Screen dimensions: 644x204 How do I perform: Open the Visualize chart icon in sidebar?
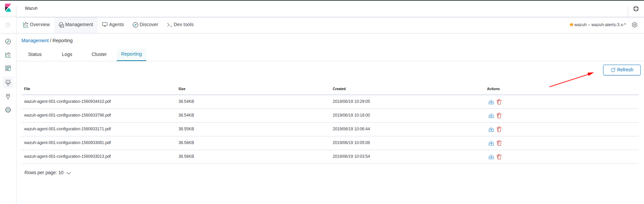point(8,55)
